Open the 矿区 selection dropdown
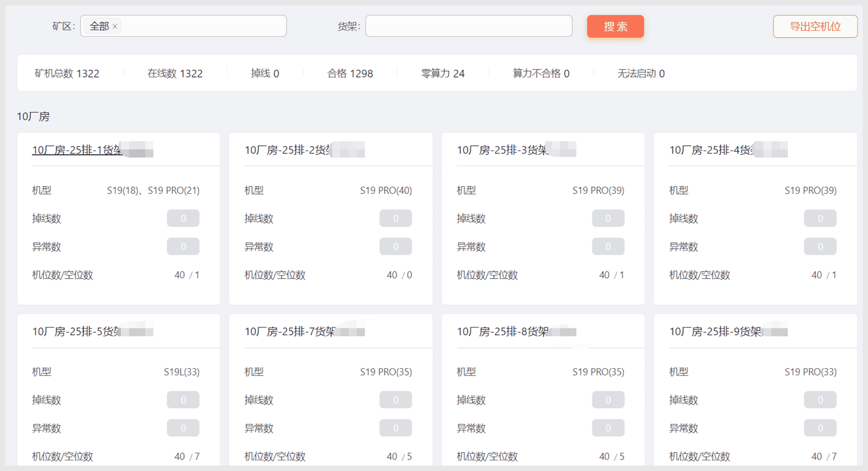The height and width of the screenshot is (471, 868). [x=201, y=26]
